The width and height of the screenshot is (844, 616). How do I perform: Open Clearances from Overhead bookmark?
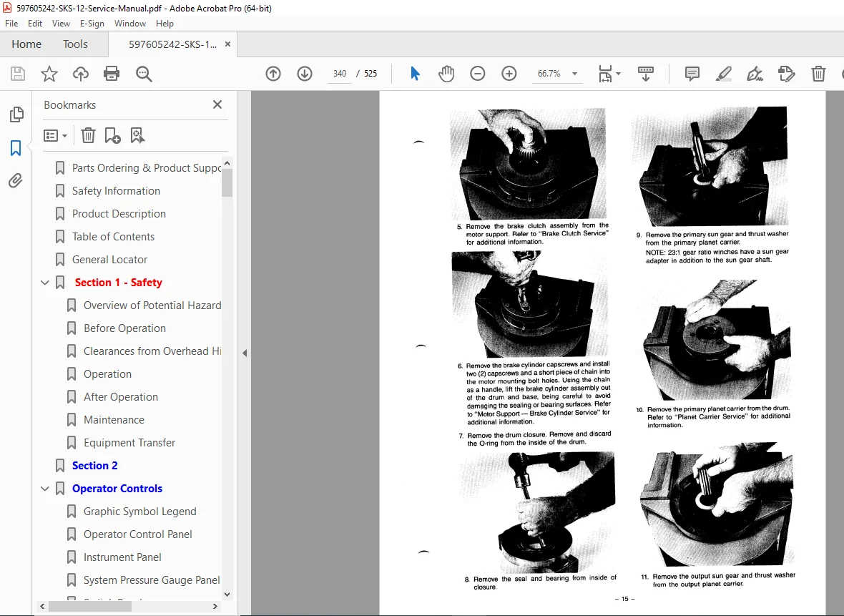pyautogui.click(x=152, y=351)
